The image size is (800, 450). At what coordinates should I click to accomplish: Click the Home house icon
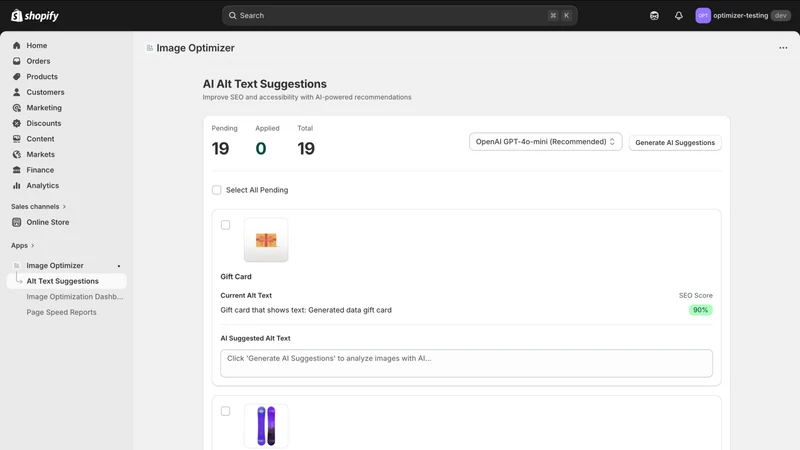[17, 45]
